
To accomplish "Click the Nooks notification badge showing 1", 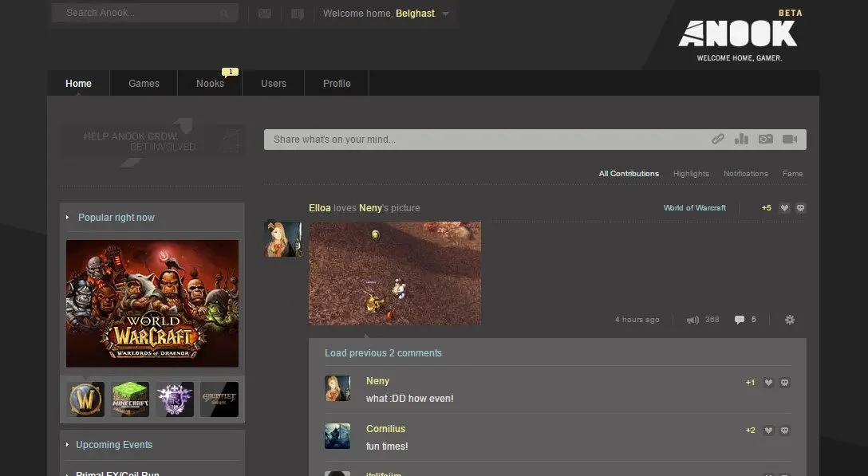I will 231,72.
